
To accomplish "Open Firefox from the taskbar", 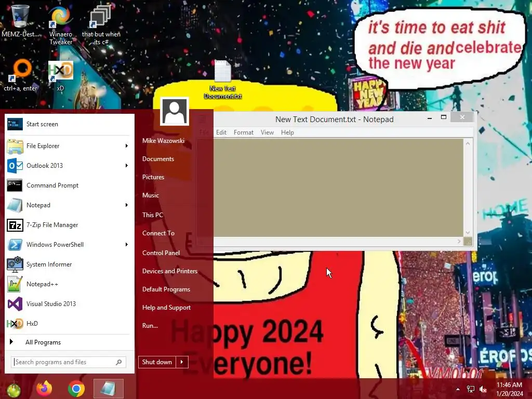I will (45, 389).
